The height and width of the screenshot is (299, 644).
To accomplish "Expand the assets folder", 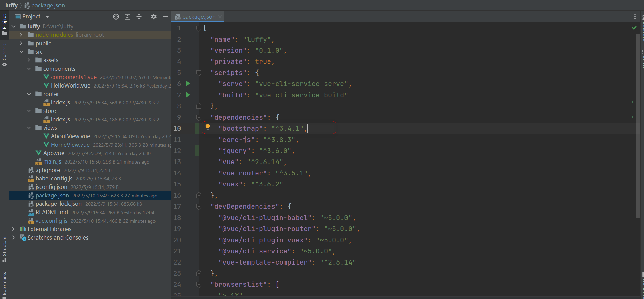I will coord(29,60).
